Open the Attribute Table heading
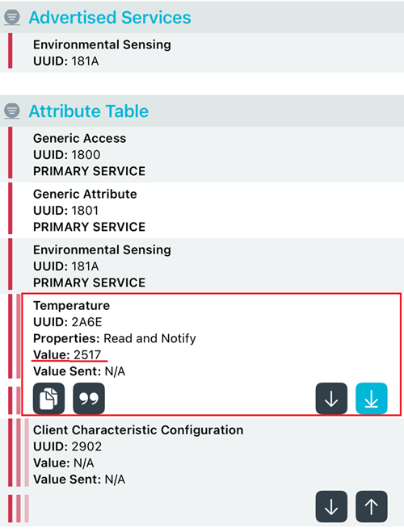The image size is (404, 532). coord(89,111)
